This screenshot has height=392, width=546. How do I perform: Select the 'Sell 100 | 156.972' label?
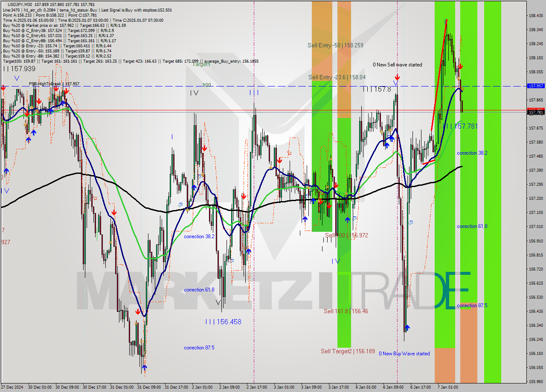tap(346, 235)
